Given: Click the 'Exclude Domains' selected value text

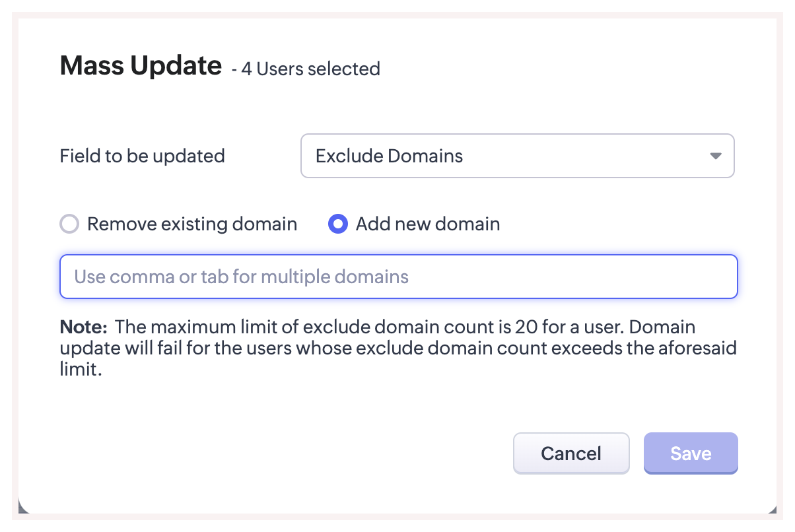Looking at the screenshot, I should tap(389, 156).
